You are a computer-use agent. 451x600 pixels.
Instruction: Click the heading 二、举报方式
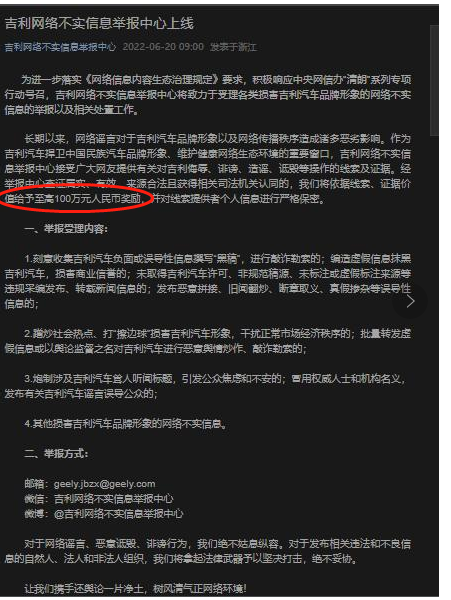click(56, 454)
